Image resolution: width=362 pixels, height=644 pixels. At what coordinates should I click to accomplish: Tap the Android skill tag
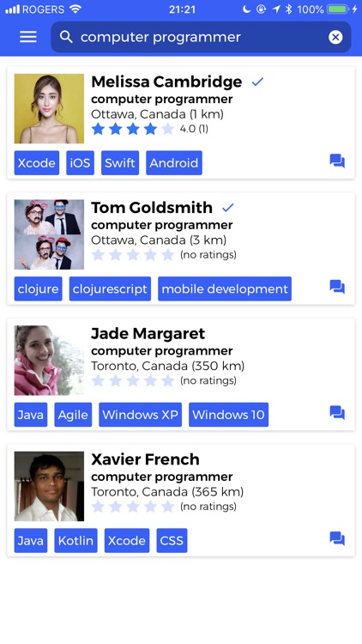173,162
